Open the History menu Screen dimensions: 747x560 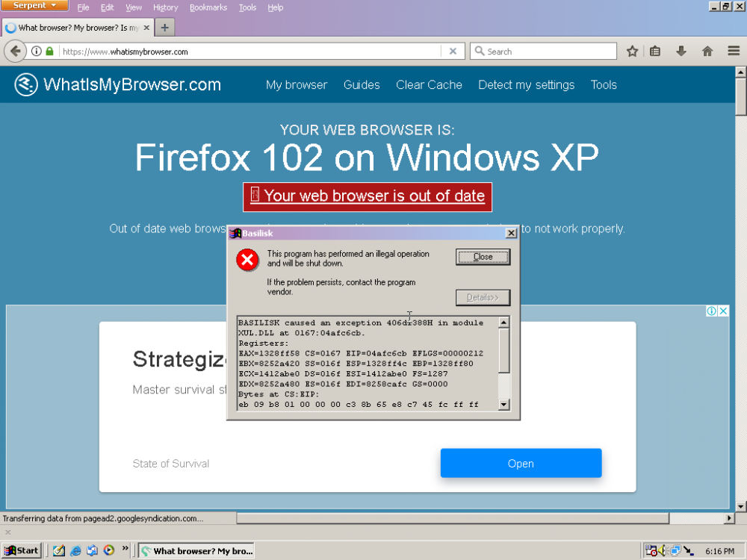(165, 7)
